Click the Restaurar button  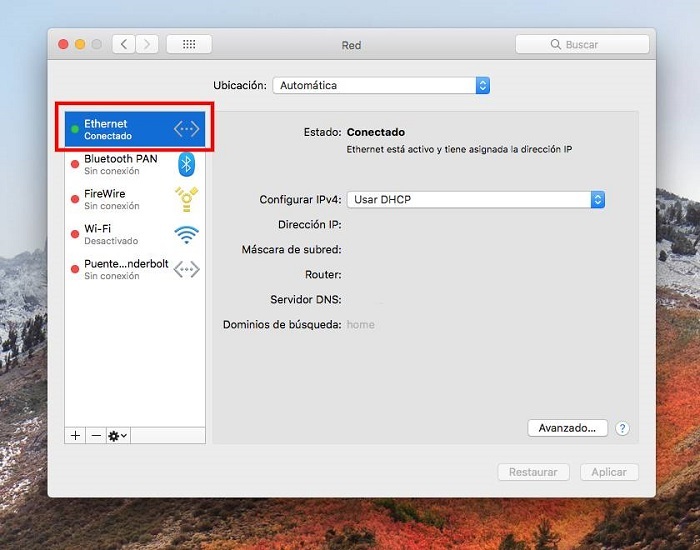point(533,472)
